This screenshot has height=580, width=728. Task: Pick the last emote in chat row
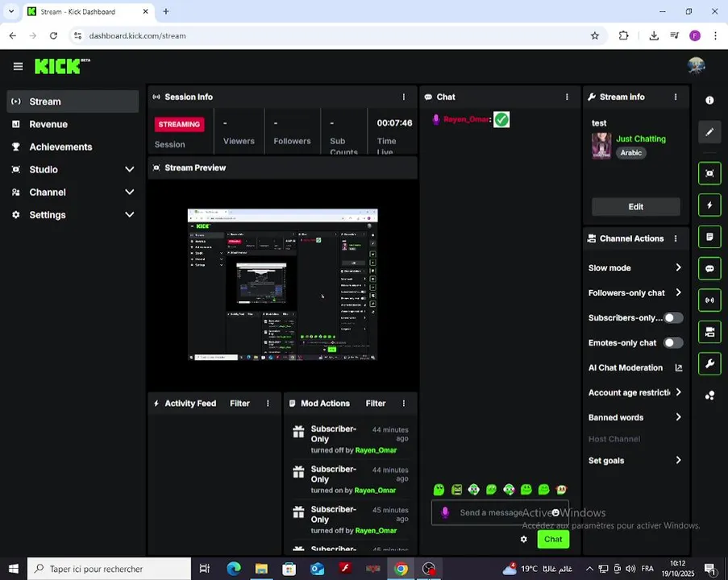(561, 489)
